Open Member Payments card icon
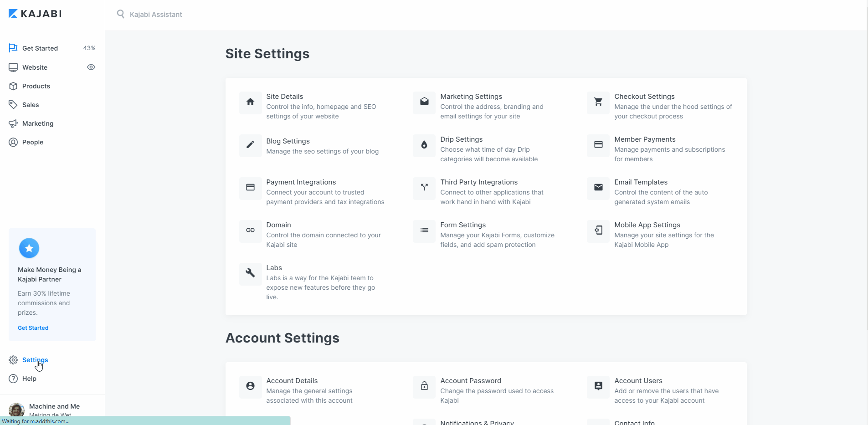The width and height of the screenshot is (868, 425). (x=598, y=145)
